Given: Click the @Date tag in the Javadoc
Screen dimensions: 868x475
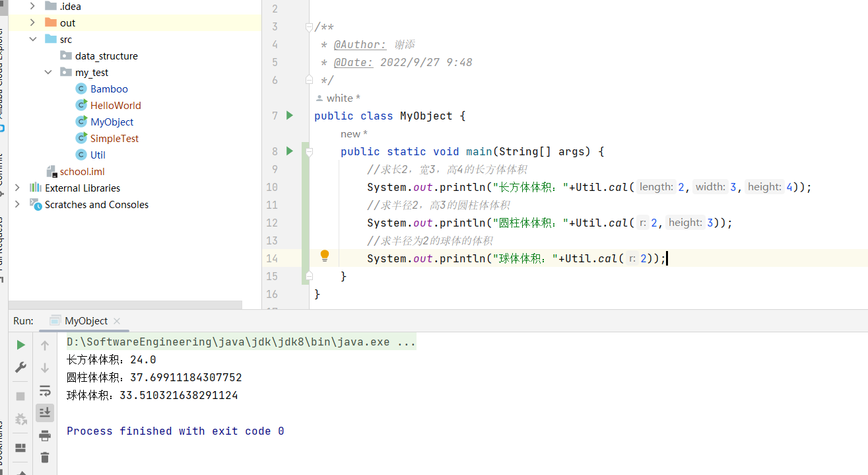Looking at the screenshot, I should tap(353, 62).
